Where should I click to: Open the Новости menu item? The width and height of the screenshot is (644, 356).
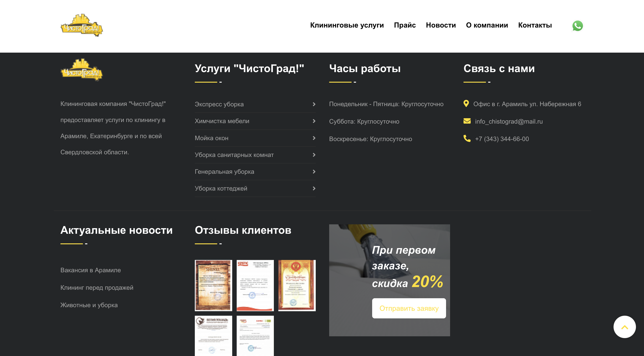click(x=441, y=25)
